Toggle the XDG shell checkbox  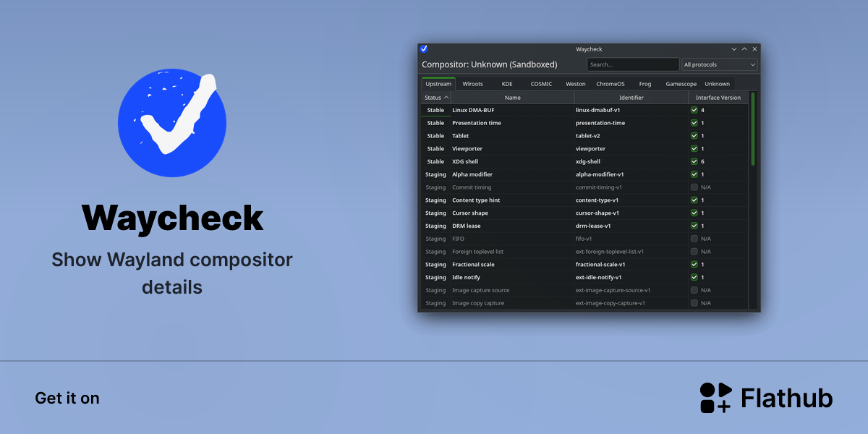pos(694,161)
